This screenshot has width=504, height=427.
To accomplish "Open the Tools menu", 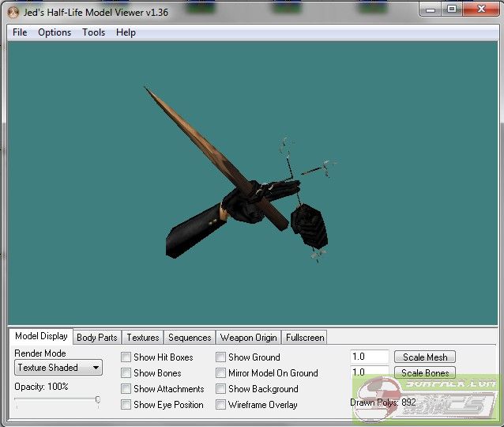I will click(93, 32).
